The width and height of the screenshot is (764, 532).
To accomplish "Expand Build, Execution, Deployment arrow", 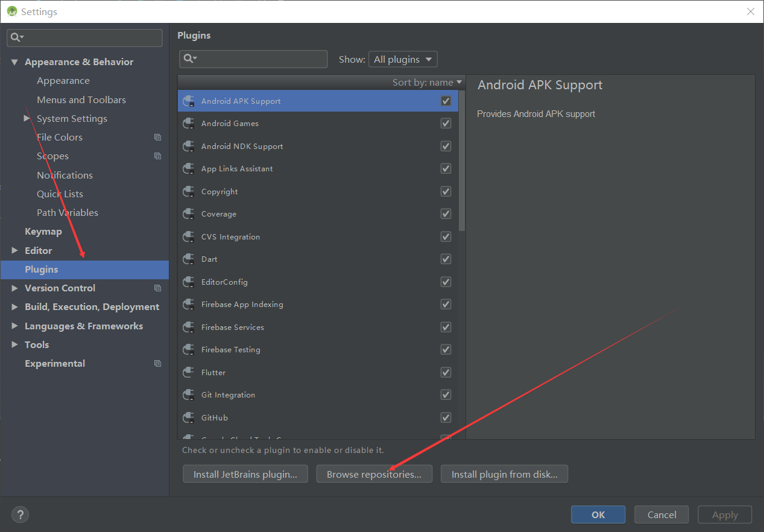I will point(14,306).
